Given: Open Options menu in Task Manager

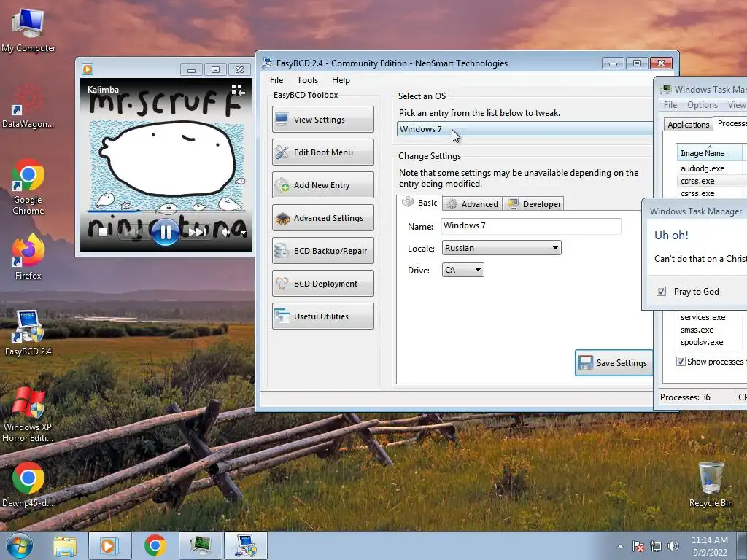Looking at the screenshot, I should [703, 105].
